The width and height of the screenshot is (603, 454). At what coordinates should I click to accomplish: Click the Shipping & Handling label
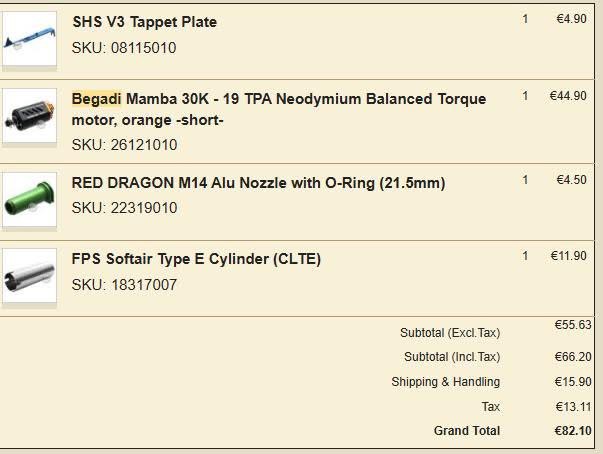pyautogui.click(x=445, y=382)
